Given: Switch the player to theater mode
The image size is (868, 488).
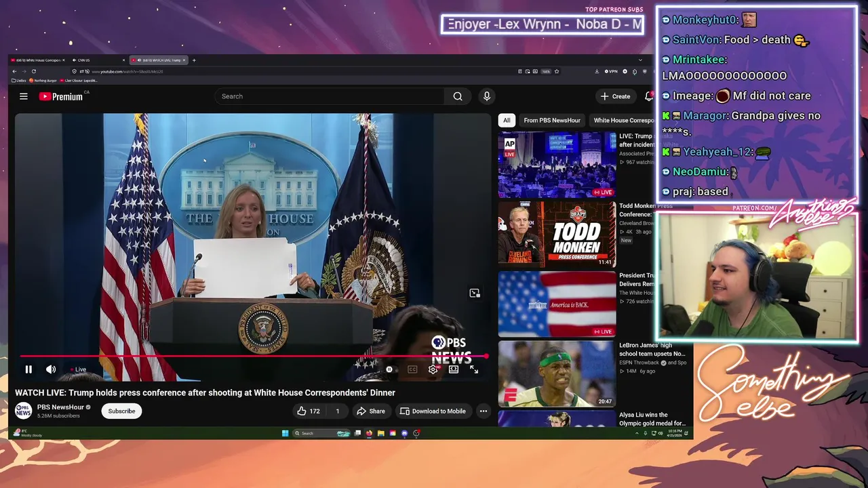Looking at the screenshot, I should (x=454, y=369).
